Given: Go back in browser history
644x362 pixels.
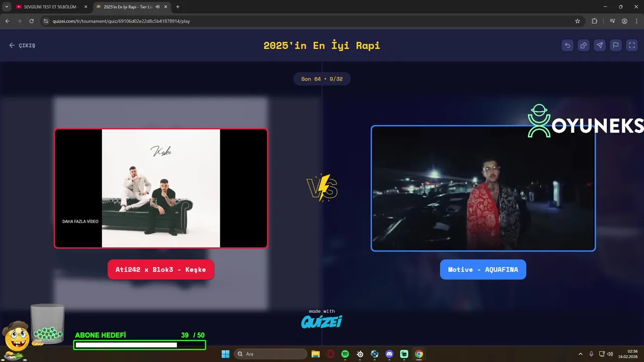Looking at the screenshot, I should (x=7, y=21).
